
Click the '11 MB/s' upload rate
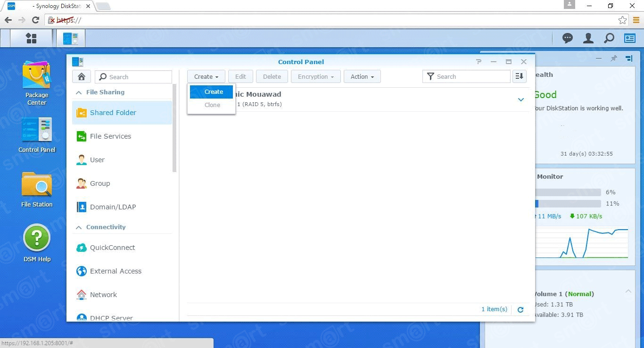point(548,216)
